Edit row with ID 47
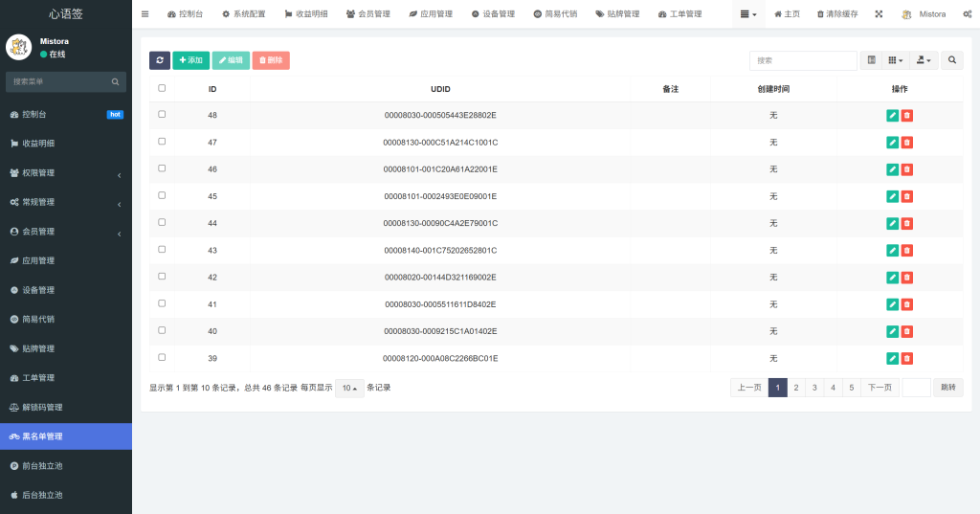 pyautogui.click(x=893, y=143)
